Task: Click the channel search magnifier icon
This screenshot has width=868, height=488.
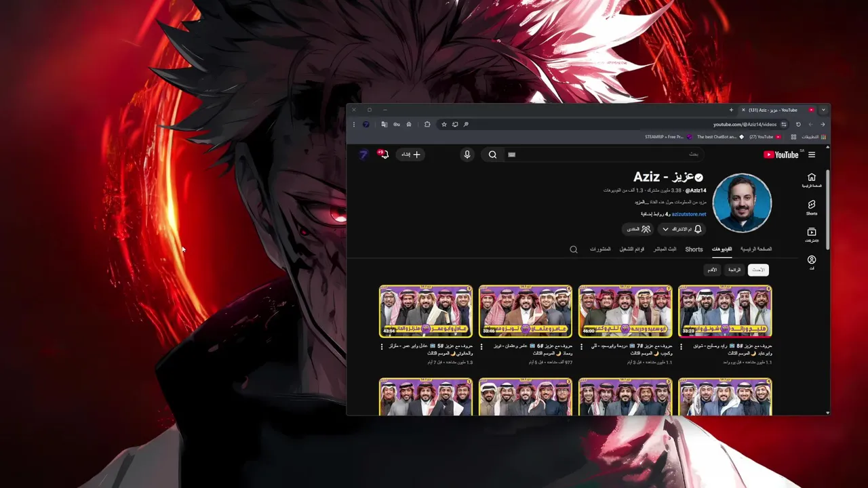Action: click(x=574, y=249)
